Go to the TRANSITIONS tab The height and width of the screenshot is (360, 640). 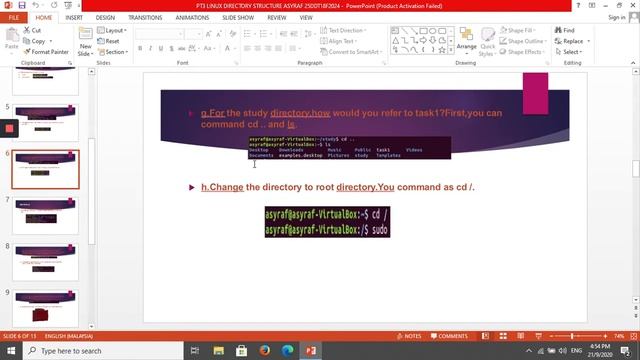145,18
